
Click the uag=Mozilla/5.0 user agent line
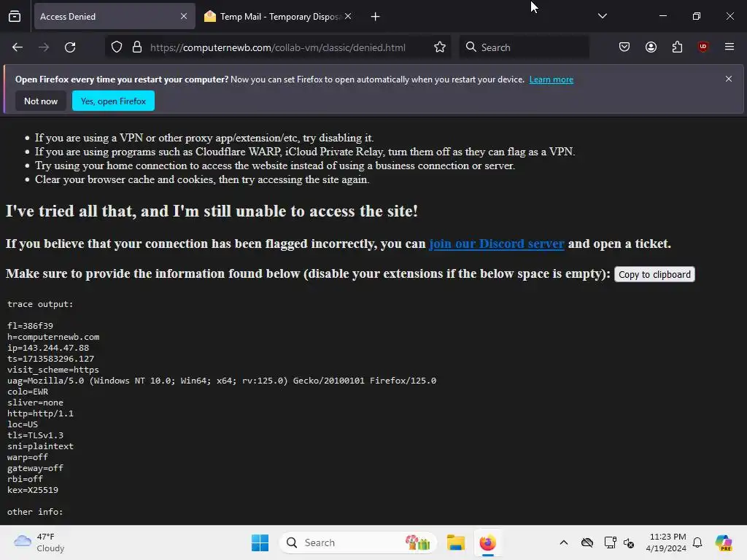pos(222,381)
